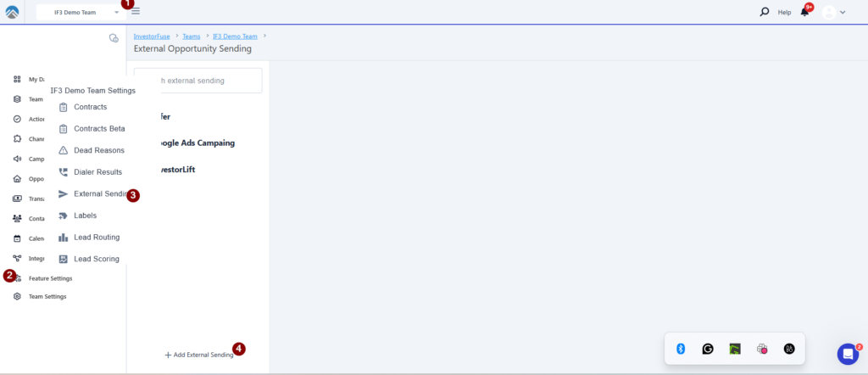Image resolution: width=868 pixels, height=375 pixels.
Task: Select External Sending menu item
Action: coord(98,194)
